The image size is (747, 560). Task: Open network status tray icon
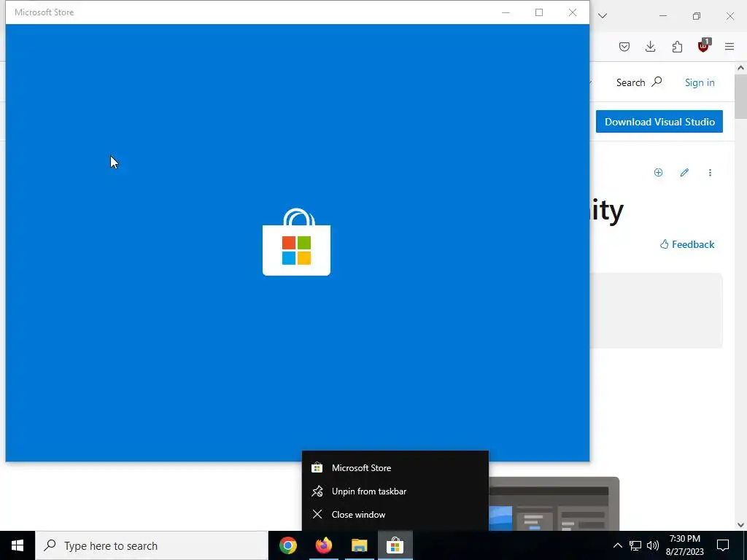click(x=635, y=545)
